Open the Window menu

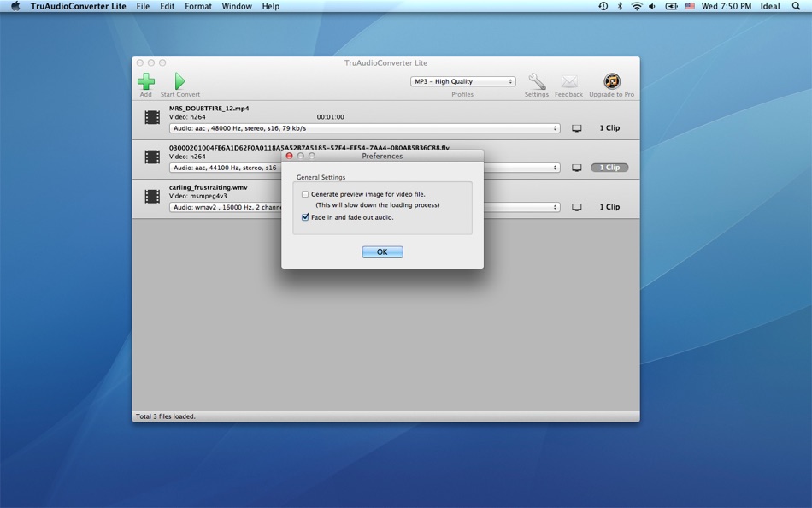click(x=237, y=6)
